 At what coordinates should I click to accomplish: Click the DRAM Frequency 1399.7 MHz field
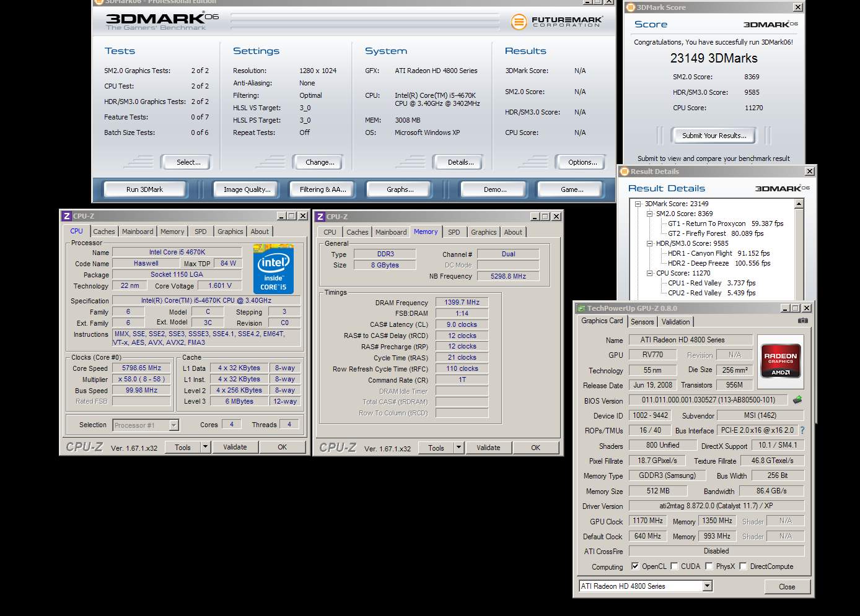coord(462,302)
